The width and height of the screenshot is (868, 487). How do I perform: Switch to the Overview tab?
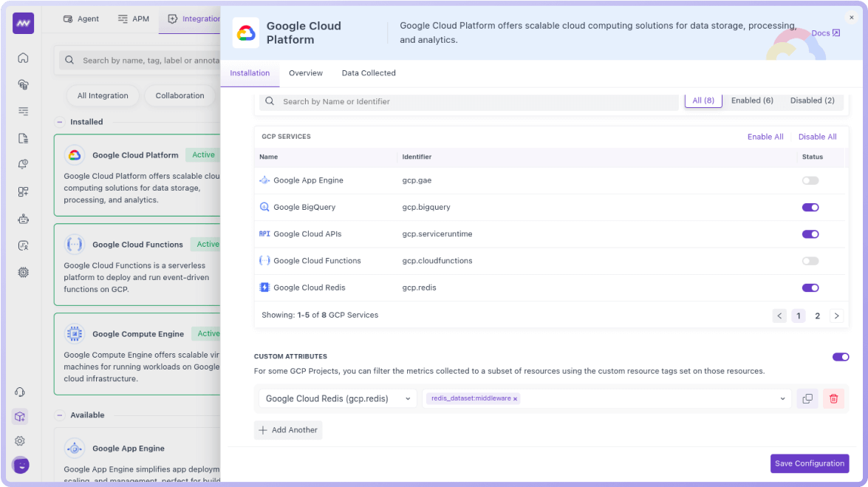(x=306, y=73)
